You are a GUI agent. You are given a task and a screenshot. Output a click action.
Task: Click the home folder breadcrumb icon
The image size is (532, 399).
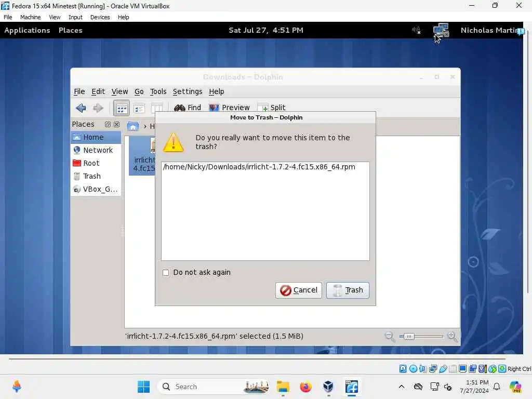pyautogui.click(x=132, y=126)
